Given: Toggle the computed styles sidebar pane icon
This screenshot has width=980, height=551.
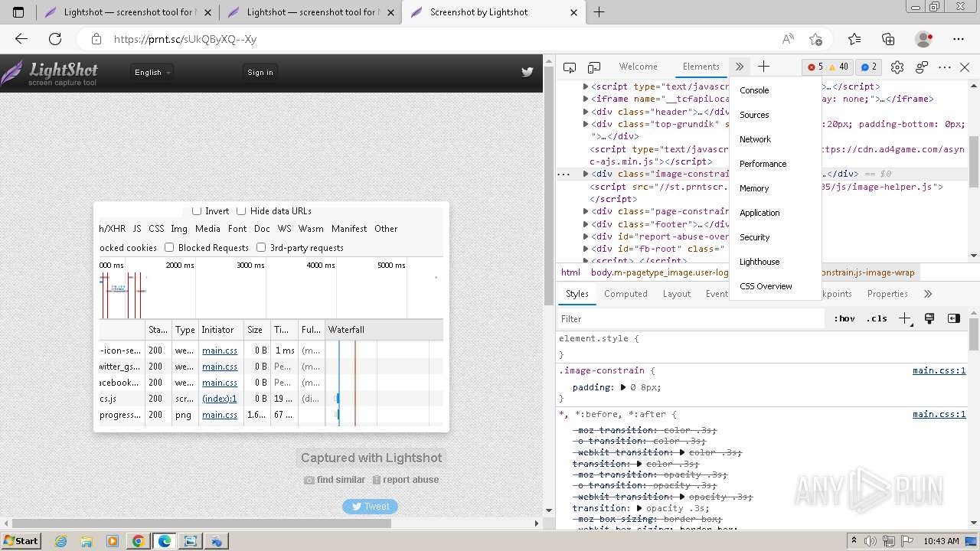Looking at the screenshot, I should (x=953, y=318).
